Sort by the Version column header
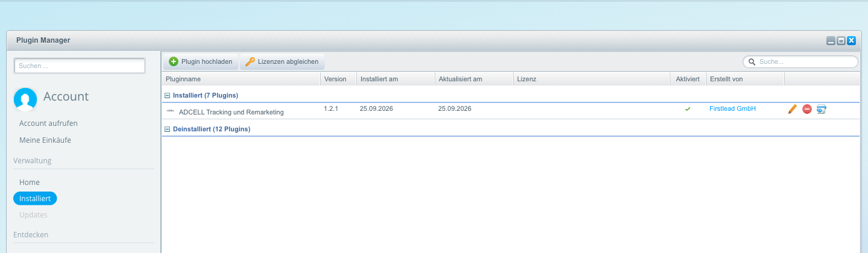Screen dimensions: 868x253 338,79
